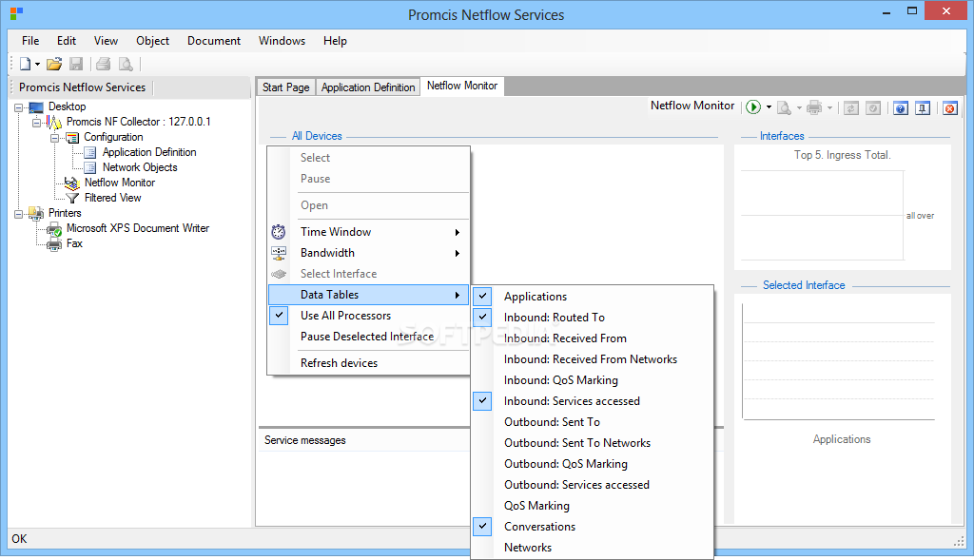Open the File menu
Screen dimensions: 974x560
click(30, 40)
